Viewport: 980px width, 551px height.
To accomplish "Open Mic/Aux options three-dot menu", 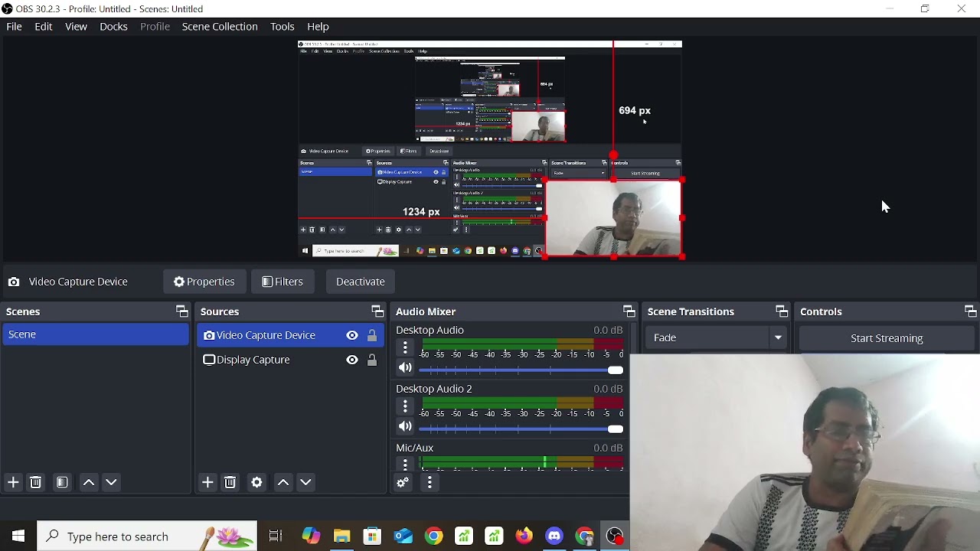I will click(x=405, y=464).
